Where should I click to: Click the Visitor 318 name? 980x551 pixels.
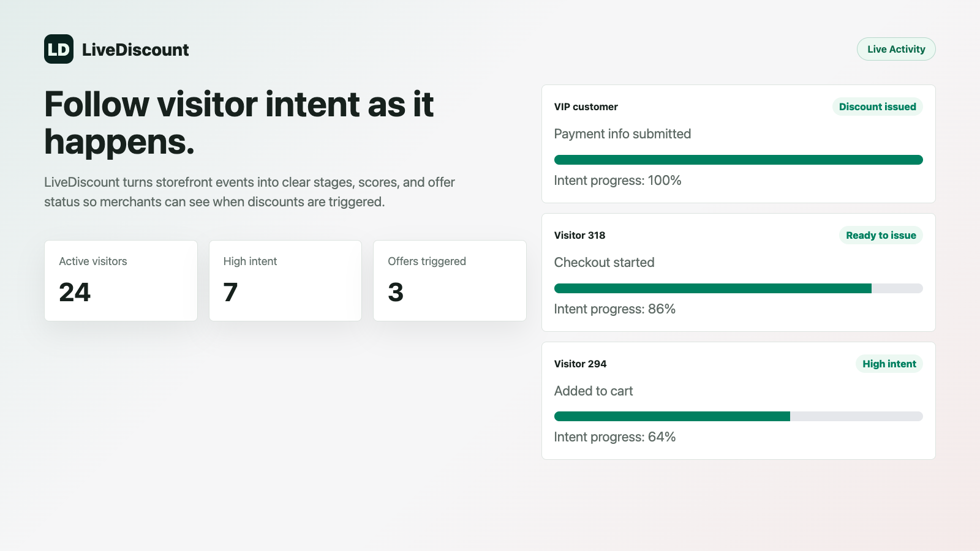579,235
